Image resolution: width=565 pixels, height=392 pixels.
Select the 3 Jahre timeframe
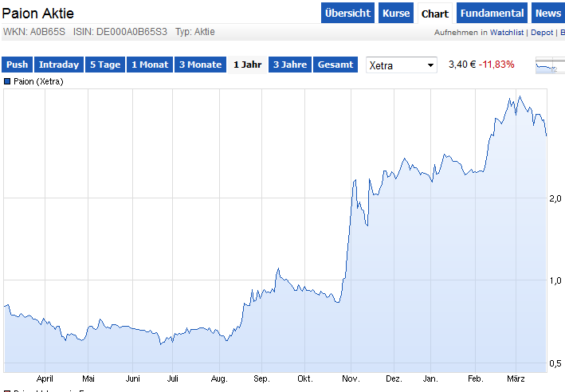tap(290, 65)
